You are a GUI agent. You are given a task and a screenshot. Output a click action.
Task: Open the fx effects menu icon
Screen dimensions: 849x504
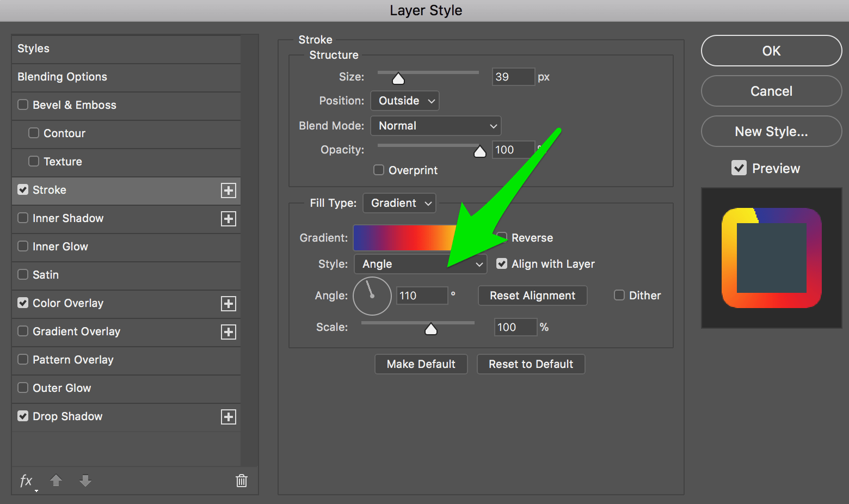27,481
